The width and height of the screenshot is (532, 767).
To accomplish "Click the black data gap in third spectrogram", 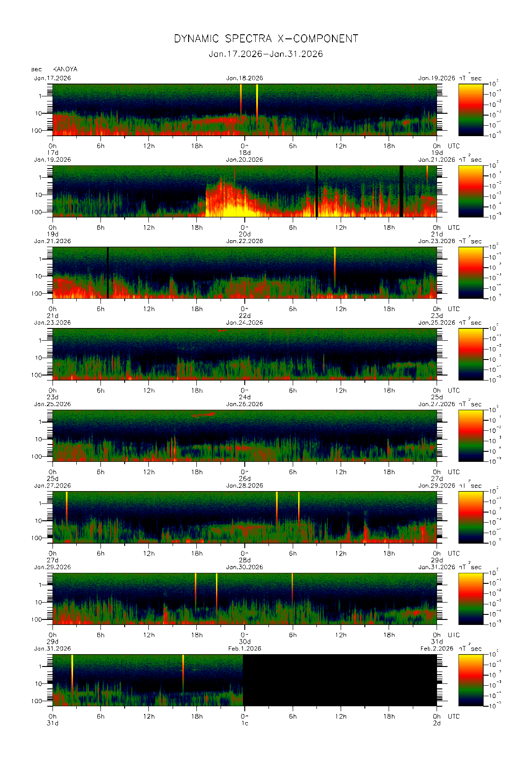I will coord(108,273).
